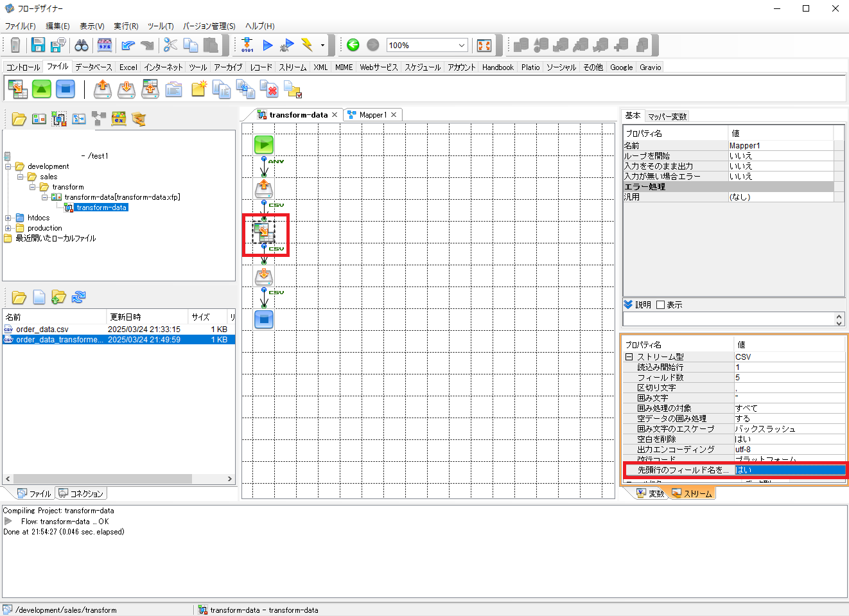Switch to the Webサービス palette tab

pos(378,67)
